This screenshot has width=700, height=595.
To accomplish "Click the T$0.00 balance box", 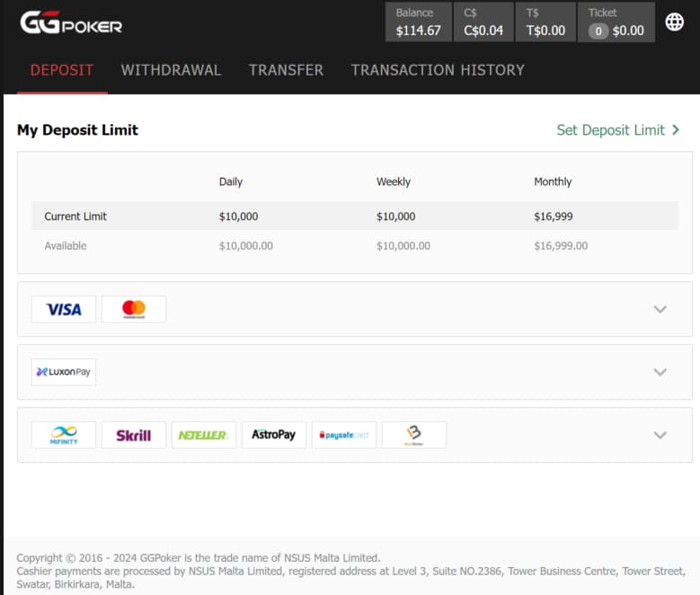I will click(x=545, y=22).
